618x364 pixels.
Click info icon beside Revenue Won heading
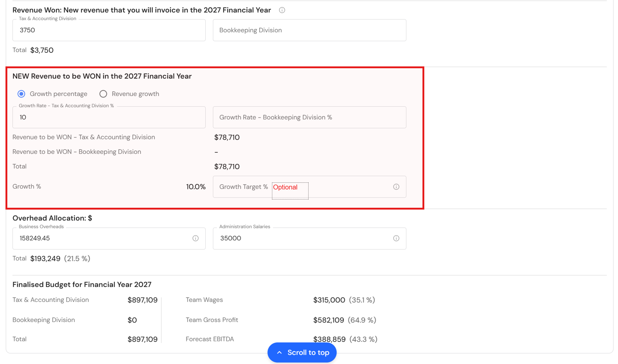tap(282, 10)
